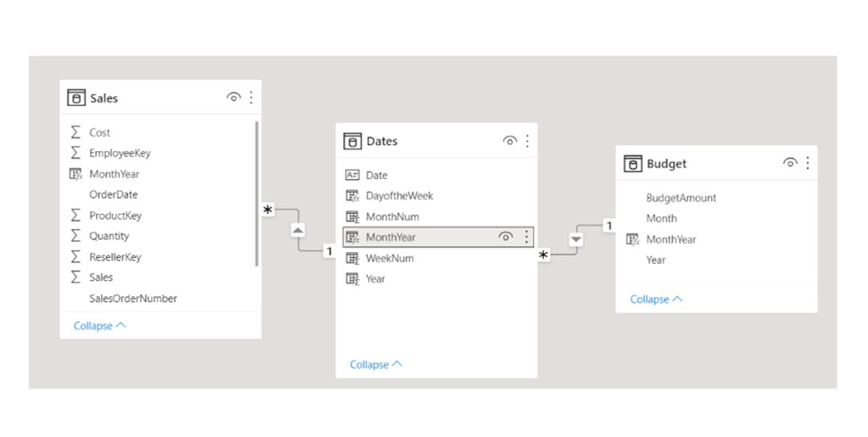
Task: Open more options for Dates table
Action: click(x=527, y=141)
